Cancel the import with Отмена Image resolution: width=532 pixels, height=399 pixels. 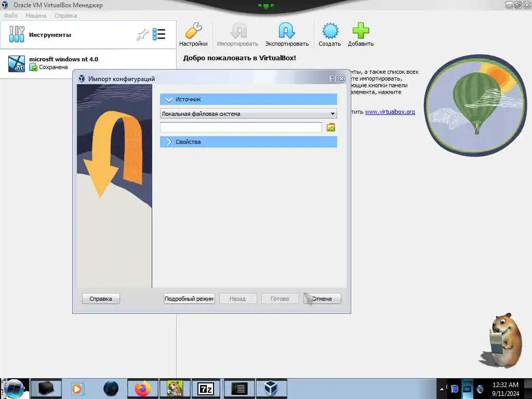(322, 299)
